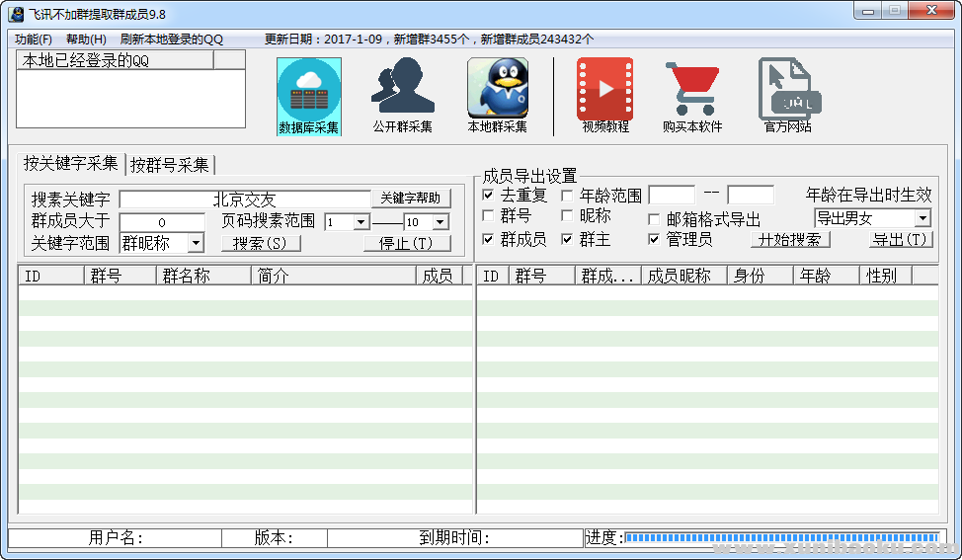Enable the 年龄范围 checkbox
The height and width of the screenshot is (560, 962).
click(567, 195)
